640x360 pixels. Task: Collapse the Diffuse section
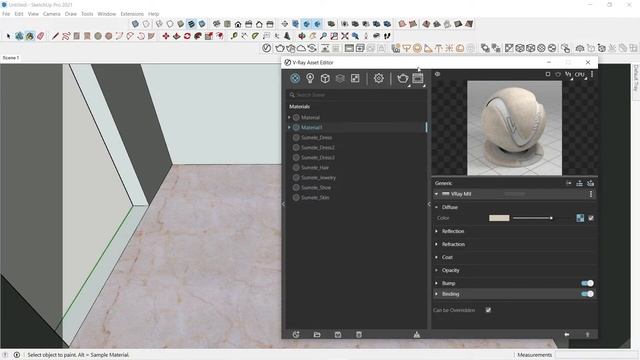click(x=436, y=207)
